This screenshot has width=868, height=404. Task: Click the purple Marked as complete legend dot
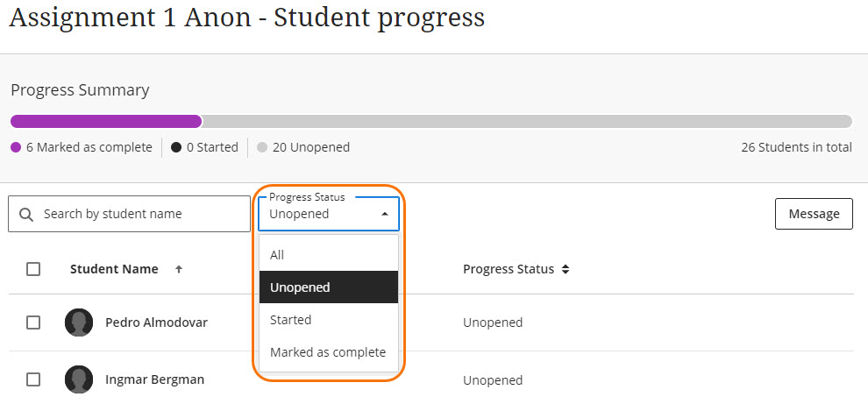pos(16,147)
